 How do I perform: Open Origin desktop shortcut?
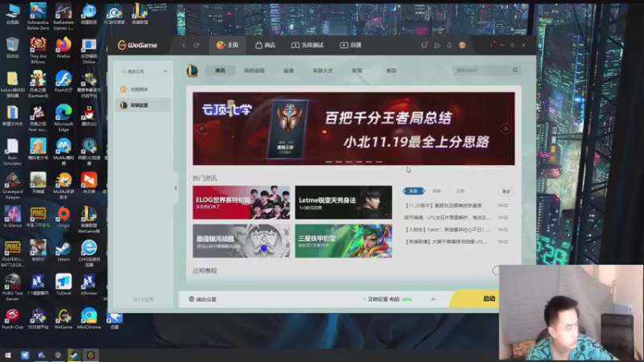(x=64, y=216)
